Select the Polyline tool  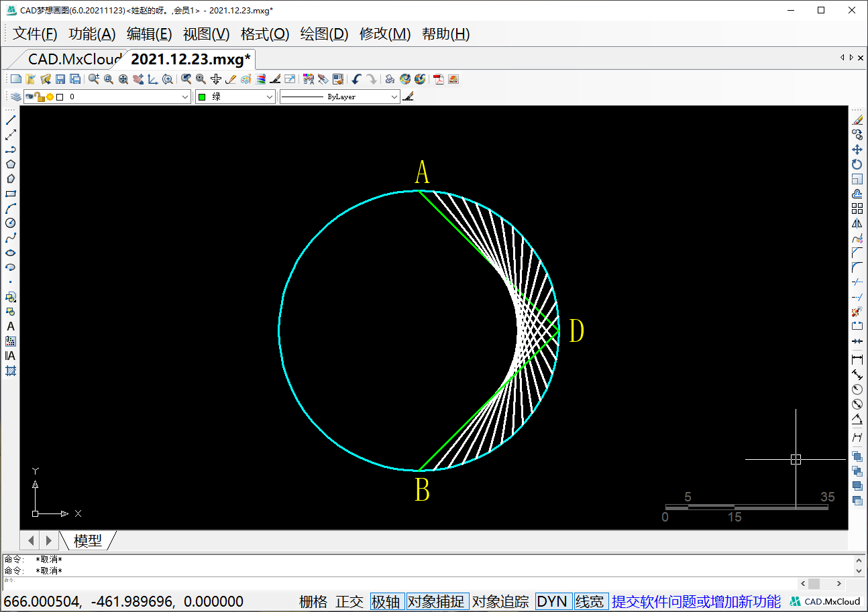(x=11, y=149)
